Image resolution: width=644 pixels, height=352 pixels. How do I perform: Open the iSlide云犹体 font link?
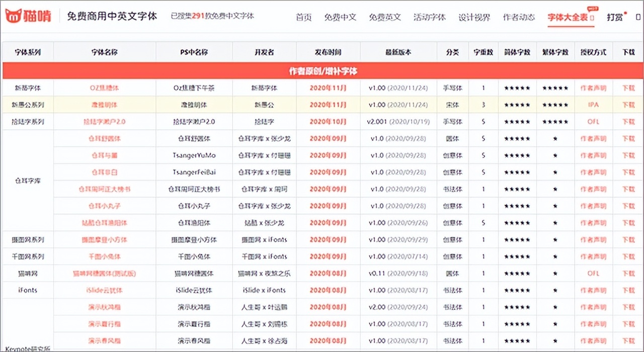pos(105,290)
